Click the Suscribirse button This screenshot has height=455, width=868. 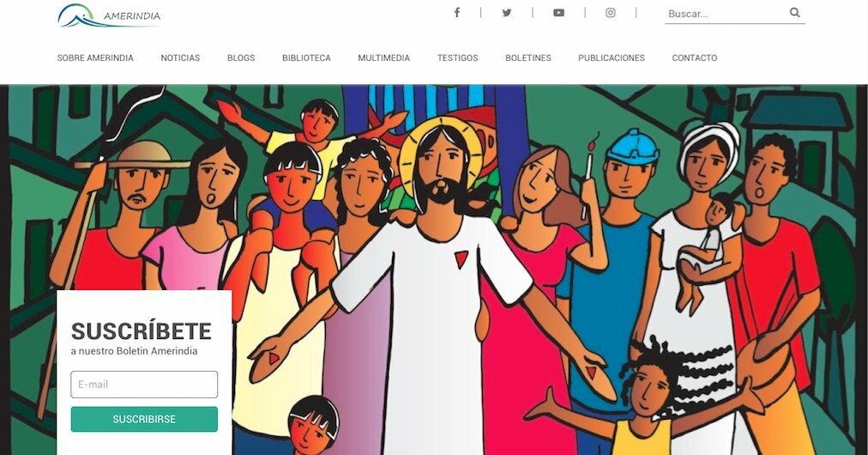click(144, 419)
